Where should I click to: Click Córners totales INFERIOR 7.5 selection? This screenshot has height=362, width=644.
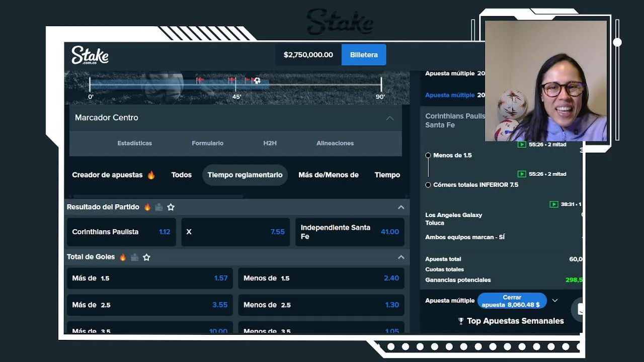[x=475, y=185]
